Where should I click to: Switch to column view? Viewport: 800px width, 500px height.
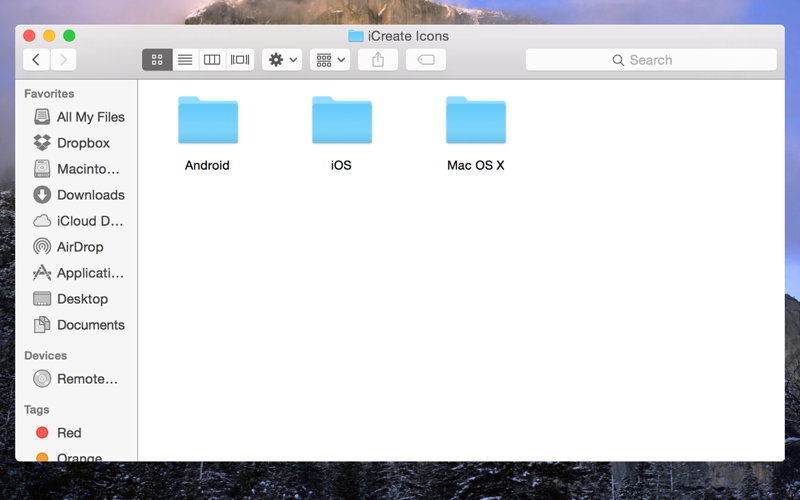[212, 60]
